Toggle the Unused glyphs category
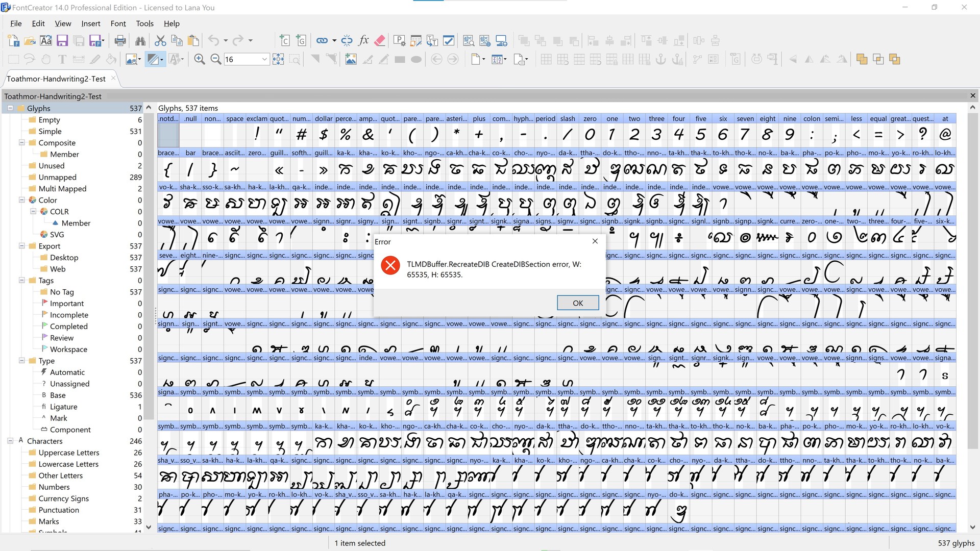This screenshot has width=980, height=551. (53, 165)
